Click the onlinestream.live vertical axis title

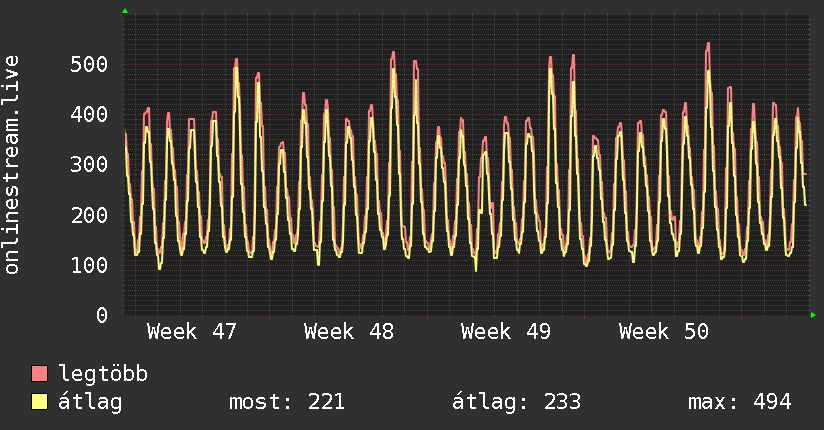pos(12,165)
